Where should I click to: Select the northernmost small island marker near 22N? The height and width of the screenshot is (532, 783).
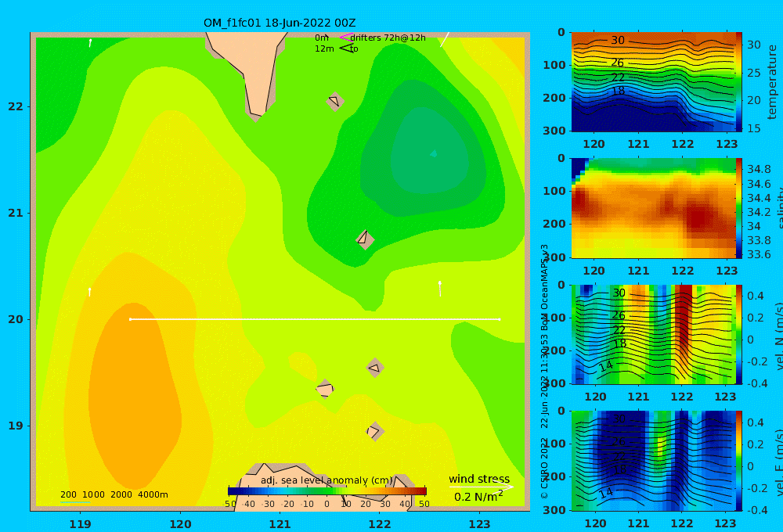pos(334,102)
